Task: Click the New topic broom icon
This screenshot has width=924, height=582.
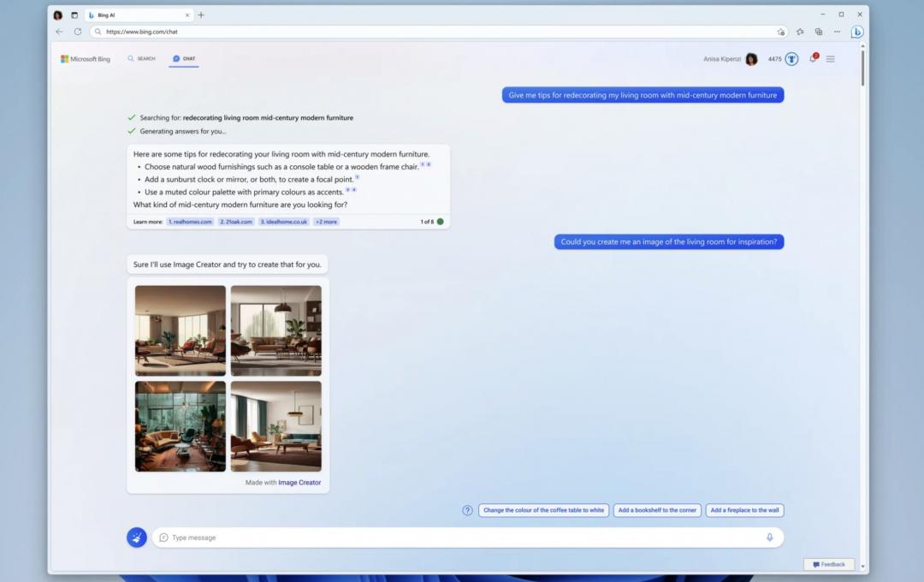Action: pos(137,537)
